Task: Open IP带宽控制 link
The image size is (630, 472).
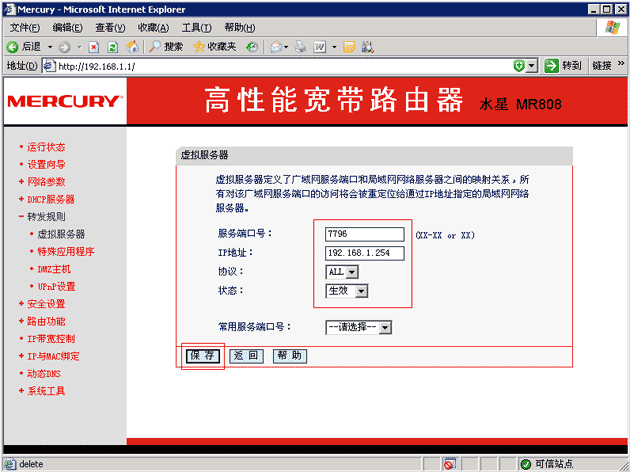Action: pos(51,339)
